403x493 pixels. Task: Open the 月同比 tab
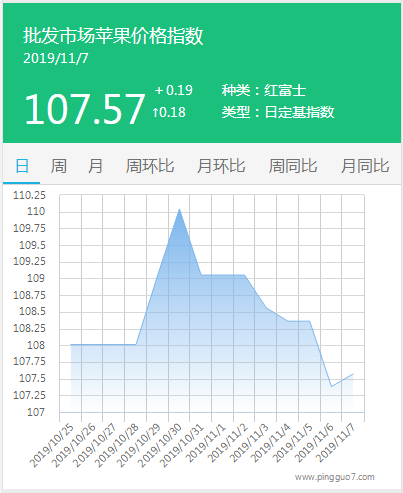click(x=365, y=166)
